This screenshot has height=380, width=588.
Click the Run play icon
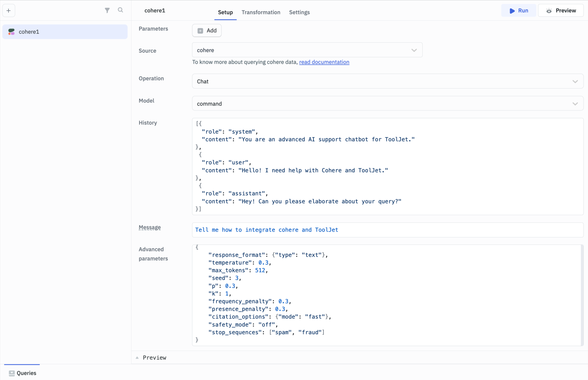(x=512, y=11)
